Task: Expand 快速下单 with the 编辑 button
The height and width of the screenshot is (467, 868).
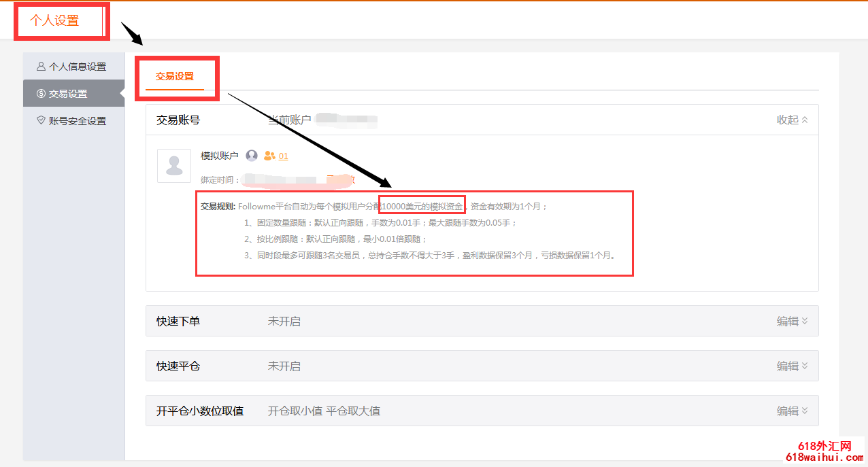Action: point(792,321)
